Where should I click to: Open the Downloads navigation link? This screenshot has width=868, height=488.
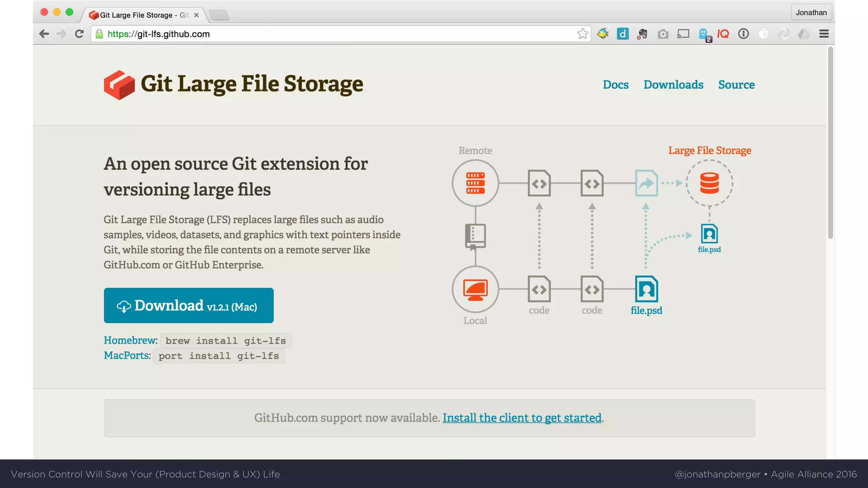[x=673, y=85]
